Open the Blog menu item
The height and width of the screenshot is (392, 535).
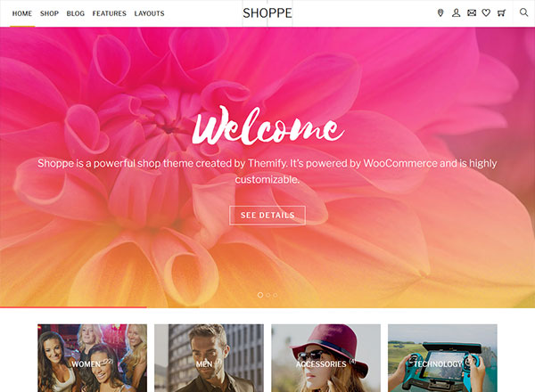click(x=76, y=13)
